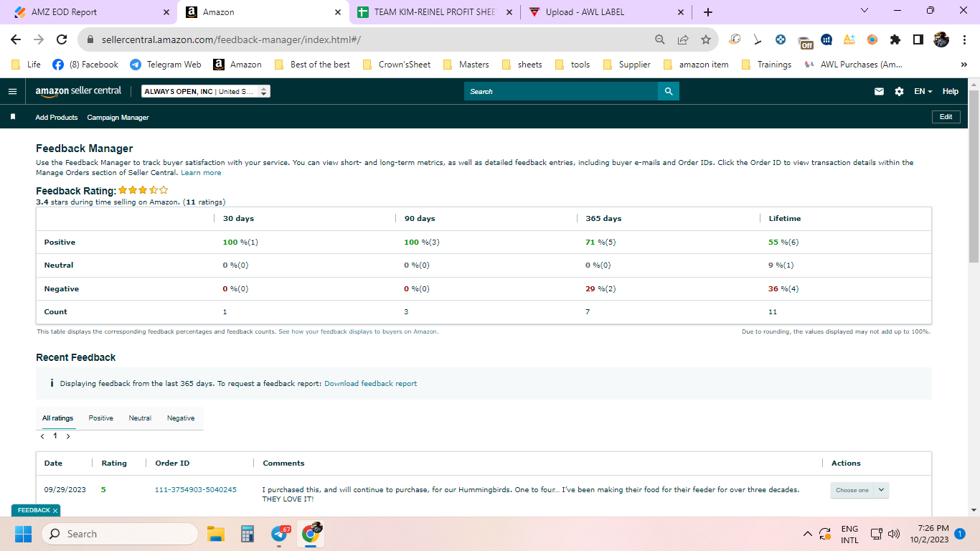Image resolution: width=980 pixels, height=551 pixels.
Task: Select the All ratings tab
Action: [x=57, y=418]
